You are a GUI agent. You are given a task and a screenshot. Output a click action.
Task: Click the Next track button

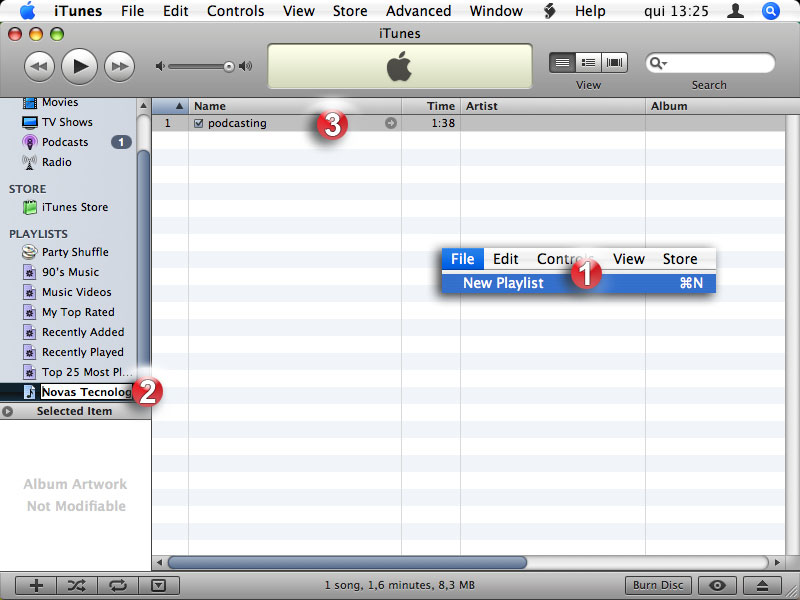119,66
